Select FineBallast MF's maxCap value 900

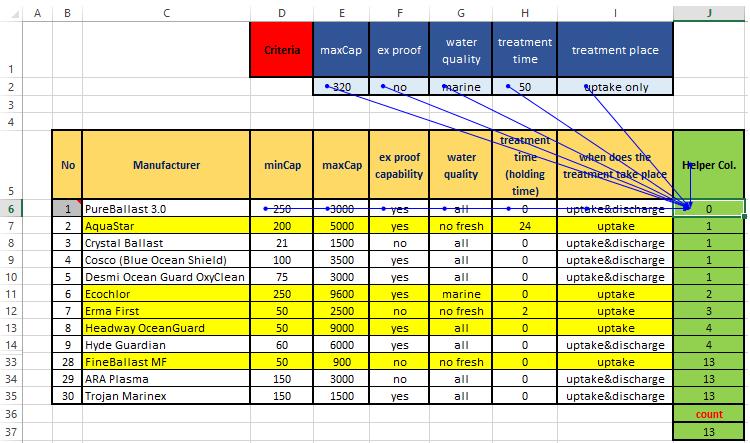pyautogui.click(x=341, y=362)
